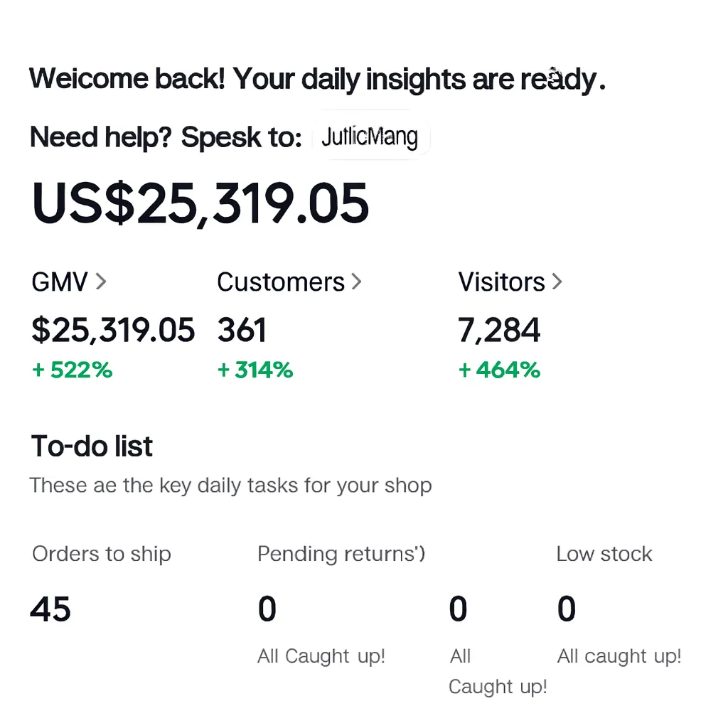The height and width of the screenshot is (728, 728).
Task: Click the large US$25,319.05 headline total
Action: (x=200, y=203)
